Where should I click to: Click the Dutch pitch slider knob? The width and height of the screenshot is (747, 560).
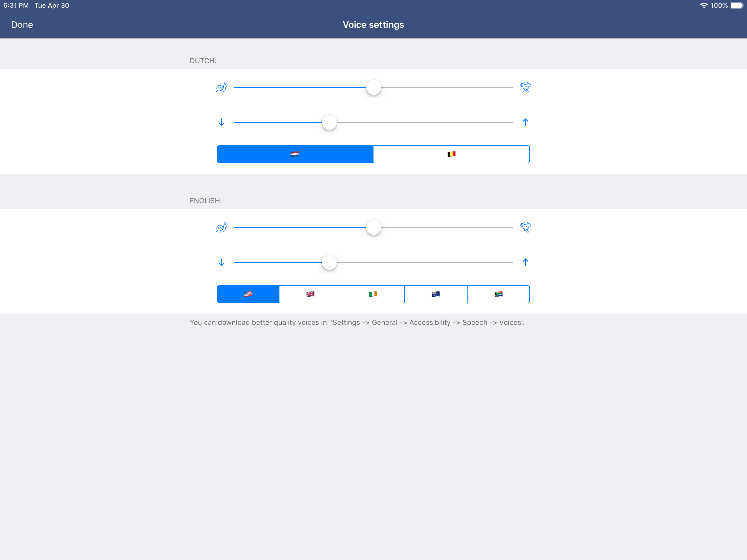(329, 122)
